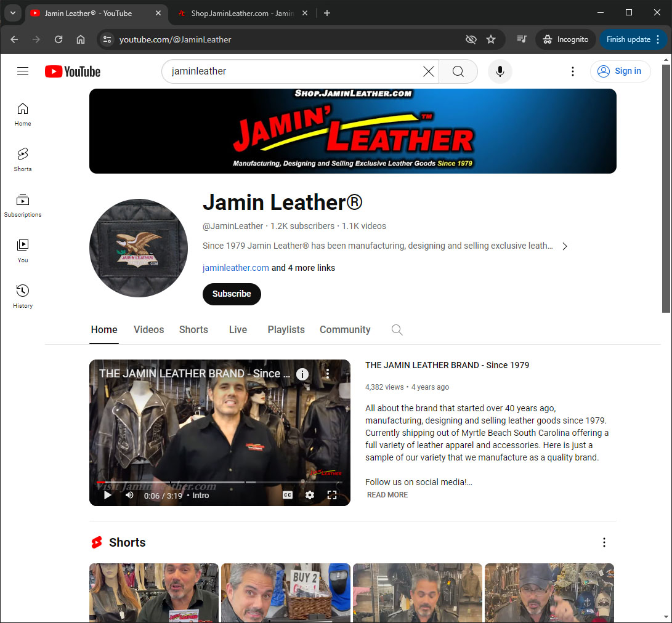Screen dimensions: 672x623
Task: Open the fourth Shorts thumbnail with cap
Action: tap(549, 593)
